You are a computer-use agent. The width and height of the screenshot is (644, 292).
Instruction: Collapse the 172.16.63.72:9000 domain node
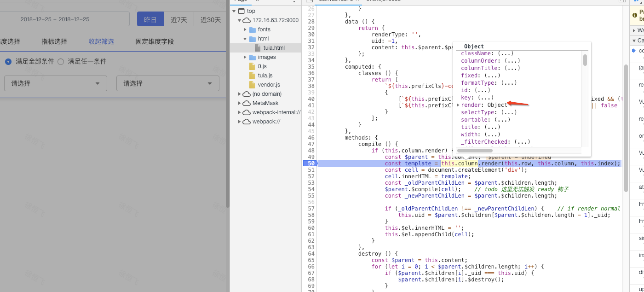pyautogui.click(x=240, y=20)
